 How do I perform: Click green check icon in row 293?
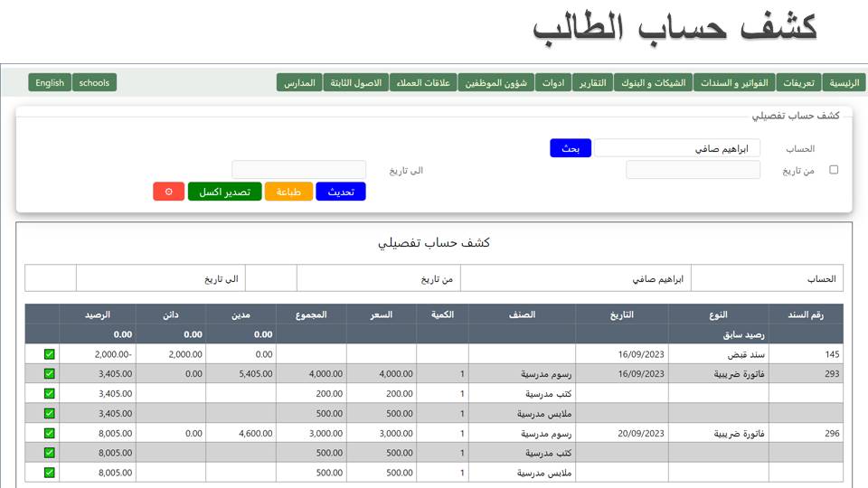click(50, 373)
